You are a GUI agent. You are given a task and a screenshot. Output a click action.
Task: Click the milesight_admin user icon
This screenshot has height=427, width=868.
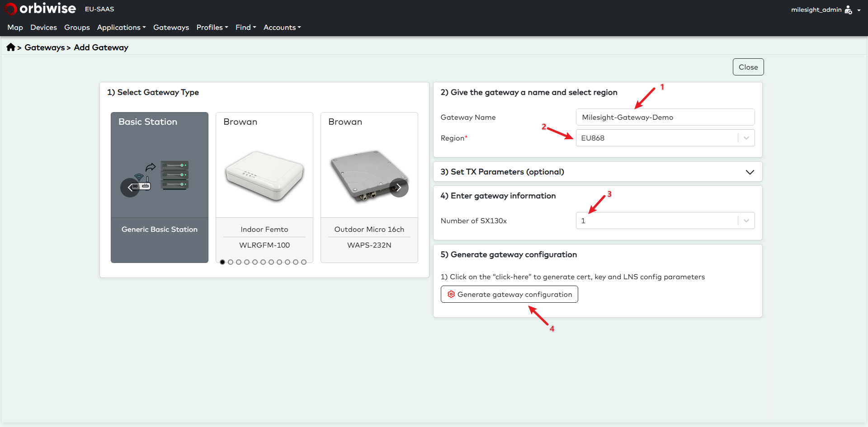point(848,9)
